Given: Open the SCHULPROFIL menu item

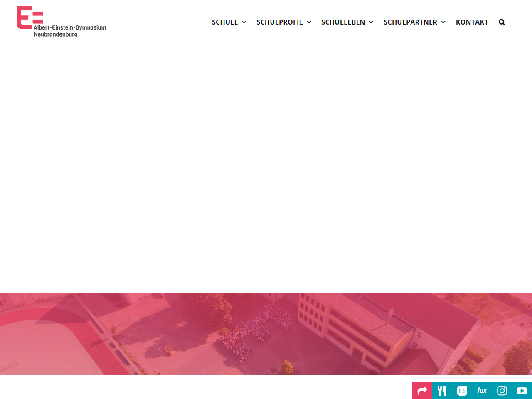Looking at the screenshot, I should [x=279, y=22].
